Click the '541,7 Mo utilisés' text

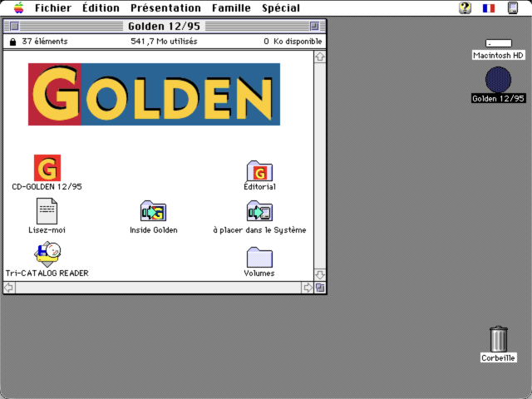point(164,42)
